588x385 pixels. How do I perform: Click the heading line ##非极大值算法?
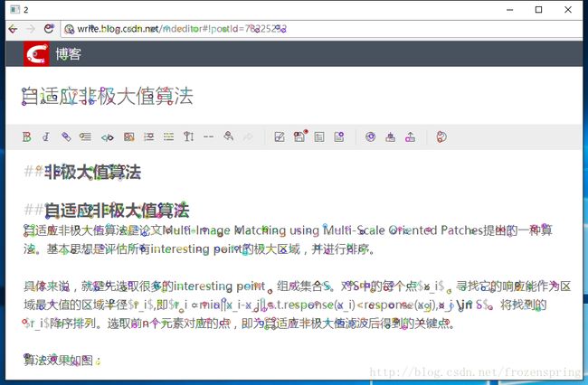coord(82,173)
